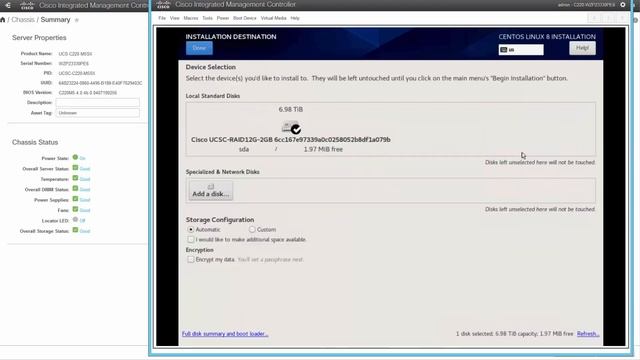Click the Overall Storage Status green icon
This screenshot has height=360, width=640.
(x=75, y=230)
